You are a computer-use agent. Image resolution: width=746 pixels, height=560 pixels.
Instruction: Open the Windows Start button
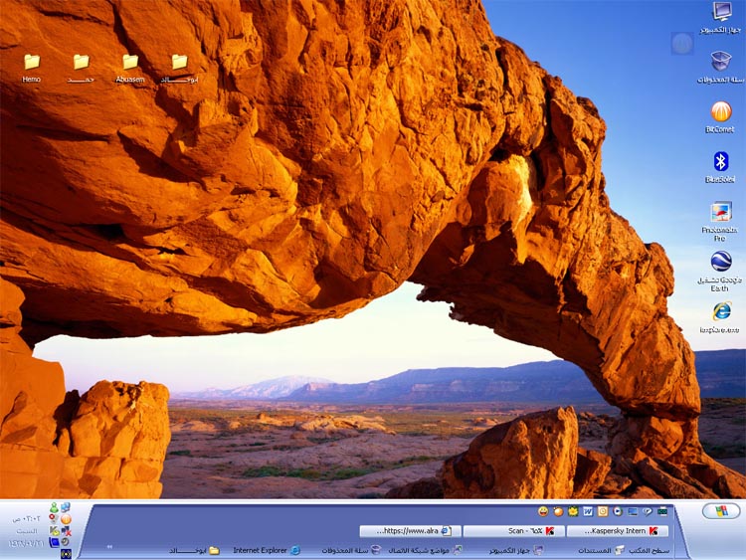(721, 511)
